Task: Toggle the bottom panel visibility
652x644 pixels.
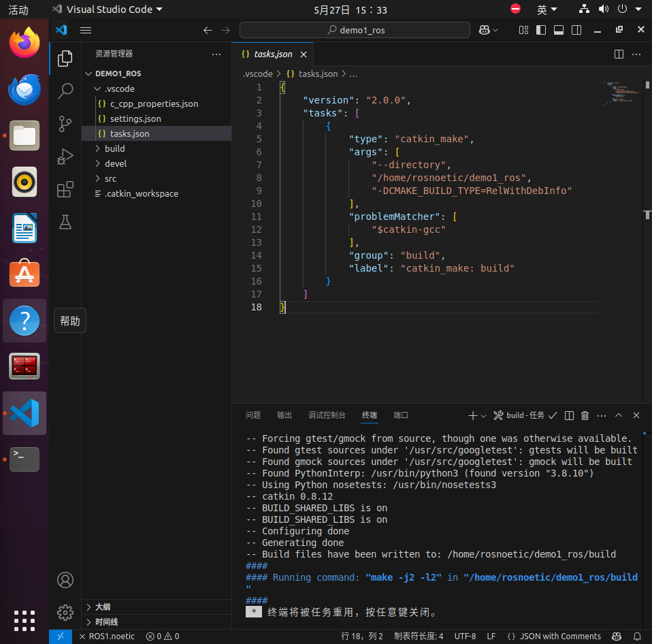Action: pyautogui.click(x=559, y=30)
